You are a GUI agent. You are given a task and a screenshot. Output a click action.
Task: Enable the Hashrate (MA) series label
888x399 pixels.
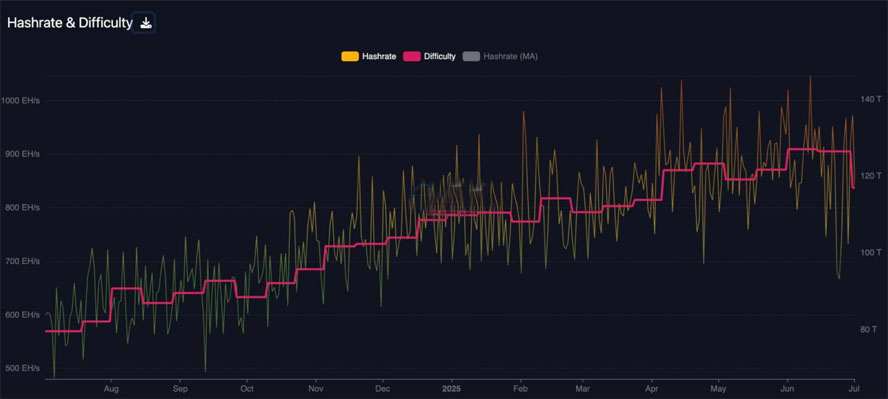[510, 57]
